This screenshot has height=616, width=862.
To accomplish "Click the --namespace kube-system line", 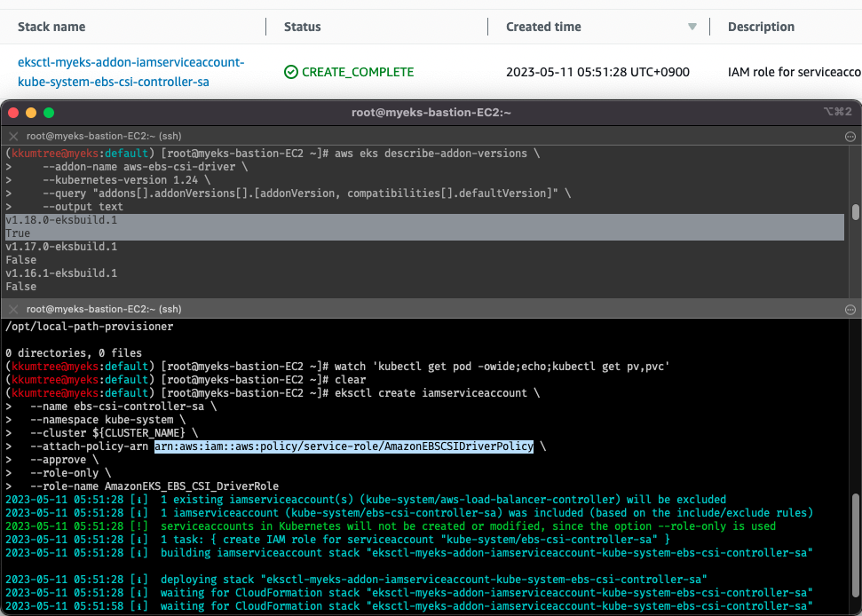I will click(x=107, y=420).
